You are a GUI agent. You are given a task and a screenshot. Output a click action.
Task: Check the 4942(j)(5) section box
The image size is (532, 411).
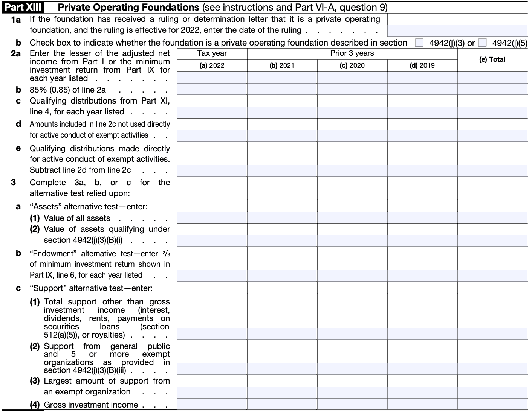(482, 43)
